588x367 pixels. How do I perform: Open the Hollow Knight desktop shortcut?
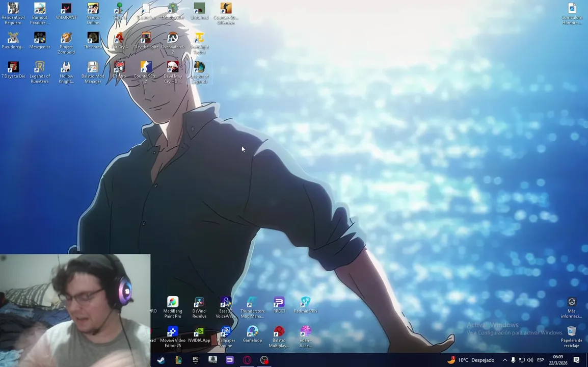click(x=66, y=72)
